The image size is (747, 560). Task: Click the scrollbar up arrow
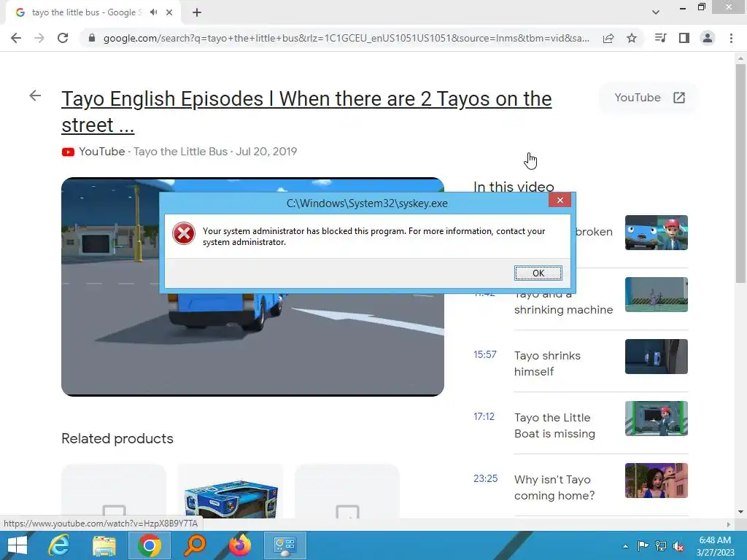click(740, 58)
